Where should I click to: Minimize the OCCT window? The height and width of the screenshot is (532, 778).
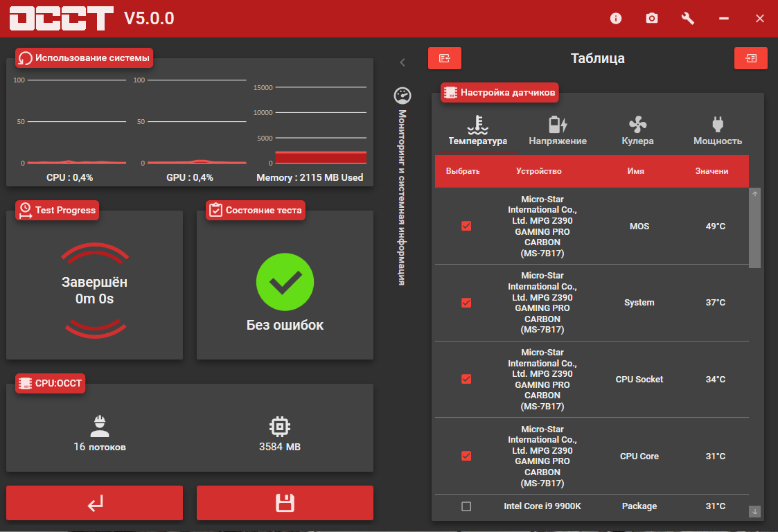point(724,19)
